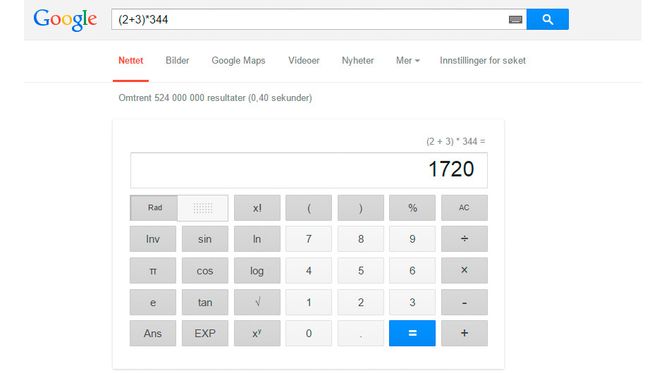Click the sin function key
The image size is (664, 374).
[x=205, y=239]
